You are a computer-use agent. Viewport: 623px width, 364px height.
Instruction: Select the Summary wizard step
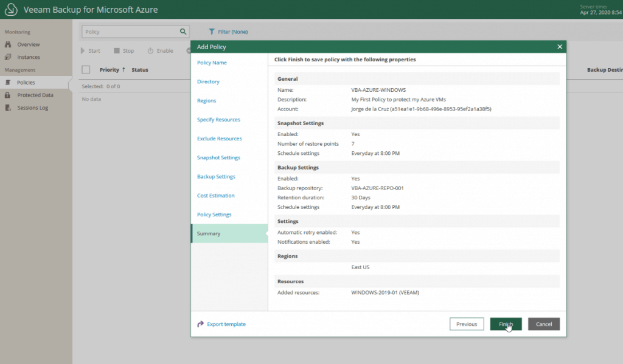click(x=229, y=233)
